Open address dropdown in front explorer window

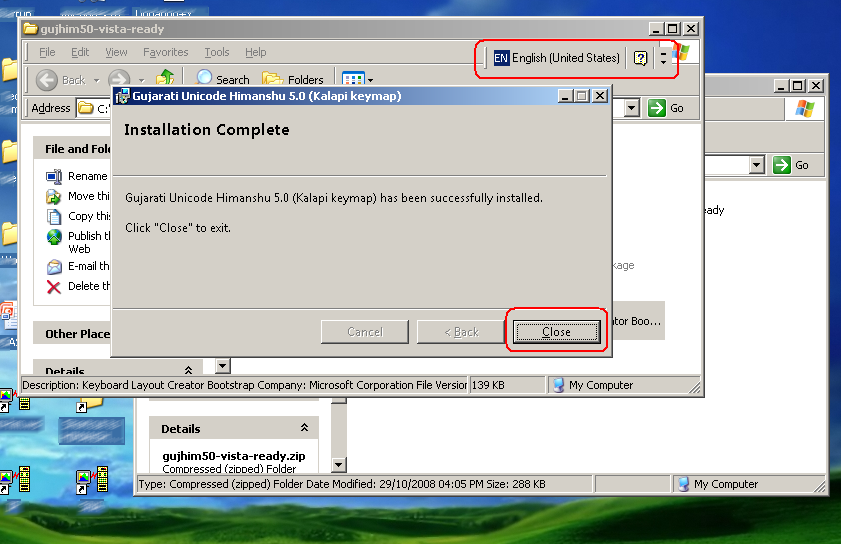[x=632, y=108]
